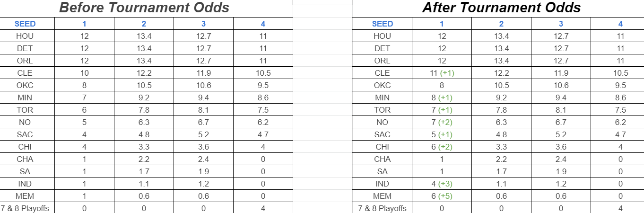Screen dimensions: 644x213
Task: Click the SEED header in the Before table
Action: [25, 24]
